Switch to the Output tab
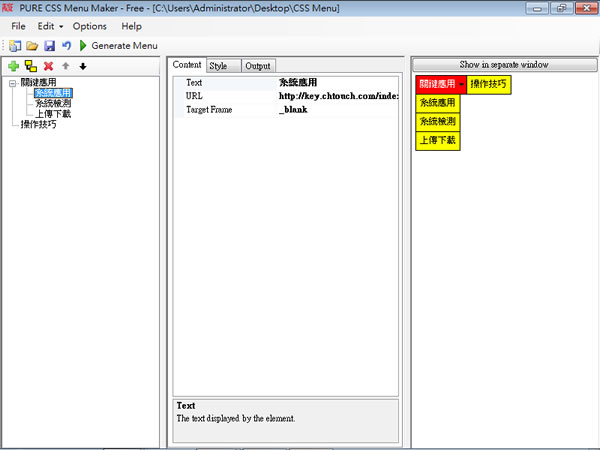Screen dimensions: 600x450 [x=257, y=66]
